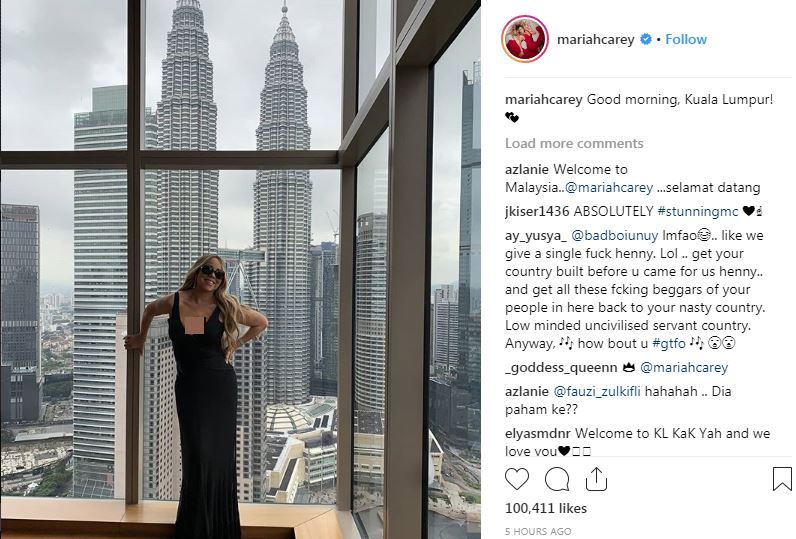Click the blue verified badge beside mariahcarey
Viewport: 796px width, 539px height.
(646, 39)
